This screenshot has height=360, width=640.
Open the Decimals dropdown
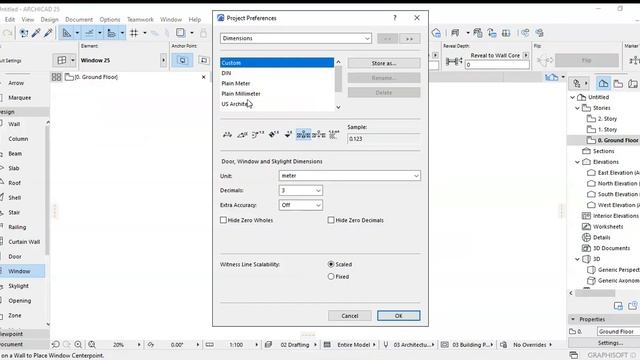click(301, 191)
